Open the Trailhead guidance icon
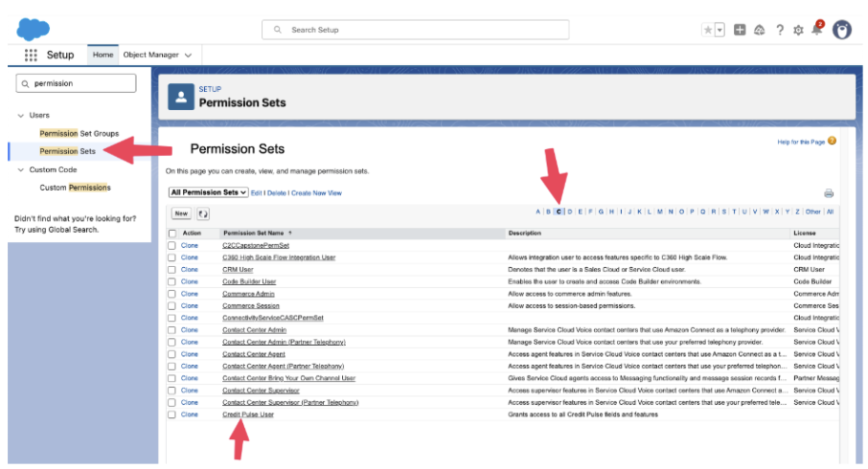Screen dimensions: 868x469 pos(760,30)
